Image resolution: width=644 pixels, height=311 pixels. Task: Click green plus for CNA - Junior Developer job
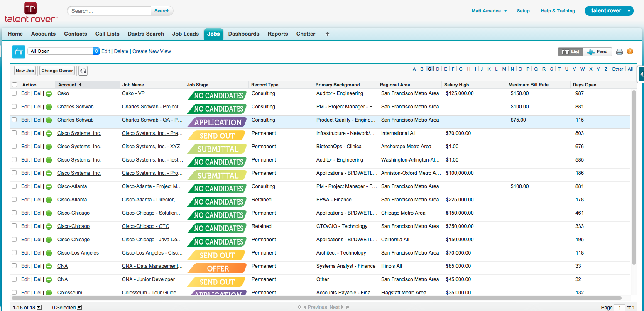tap(49, 280)
